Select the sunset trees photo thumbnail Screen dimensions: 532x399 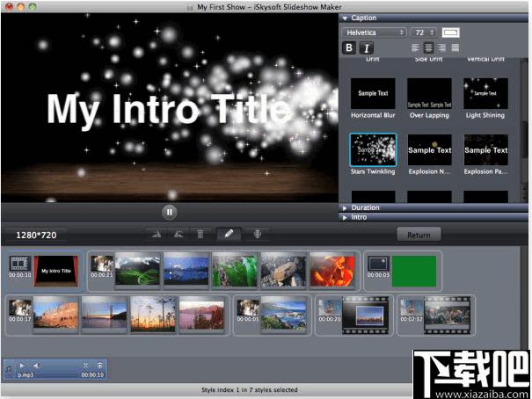point(153,314)
